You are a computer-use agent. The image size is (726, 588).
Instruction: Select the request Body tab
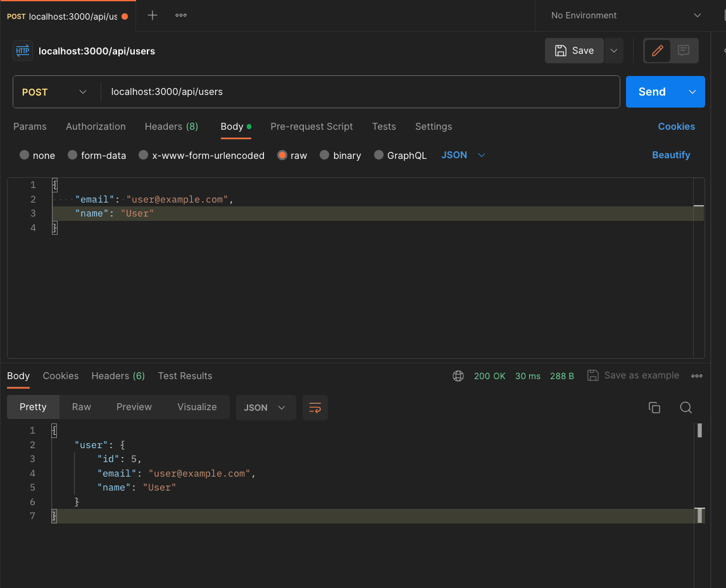[x=235, y=127]
